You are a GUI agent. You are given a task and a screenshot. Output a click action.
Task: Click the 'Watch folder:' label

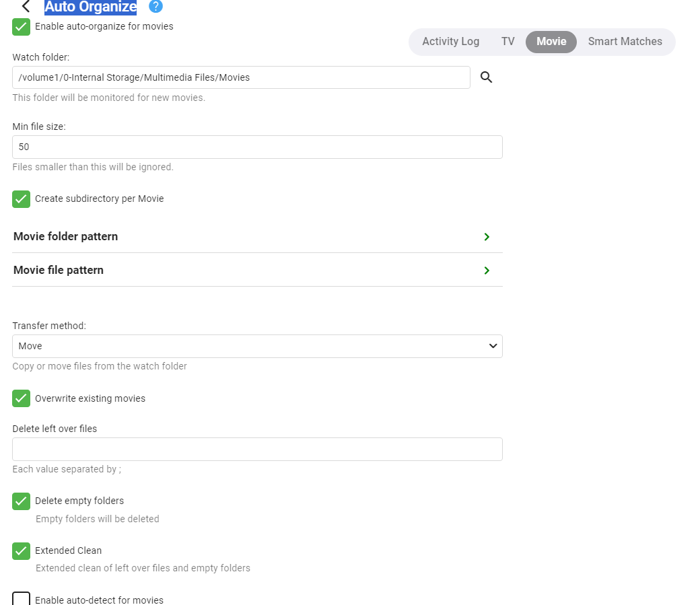pyautogui.click(x=41, y=57)
